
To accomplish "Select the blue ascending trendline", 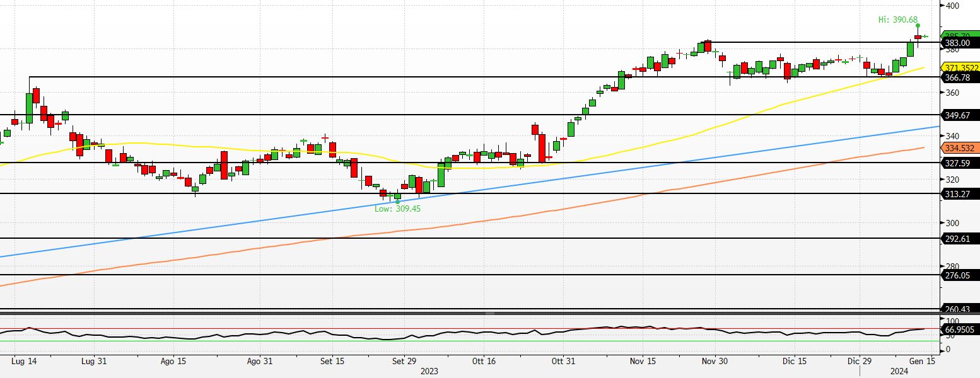I will (470, 191).
